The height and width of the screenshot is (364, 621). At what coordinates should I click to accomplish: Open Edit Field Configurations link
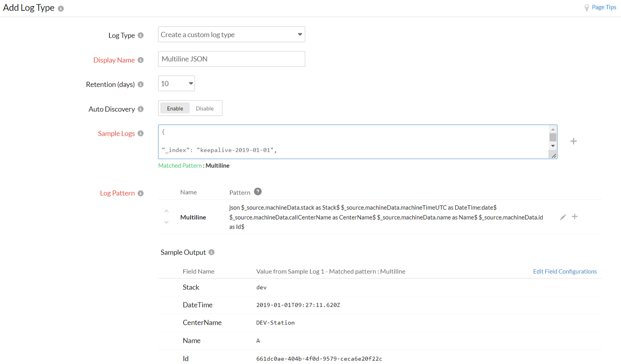[565, 271]
